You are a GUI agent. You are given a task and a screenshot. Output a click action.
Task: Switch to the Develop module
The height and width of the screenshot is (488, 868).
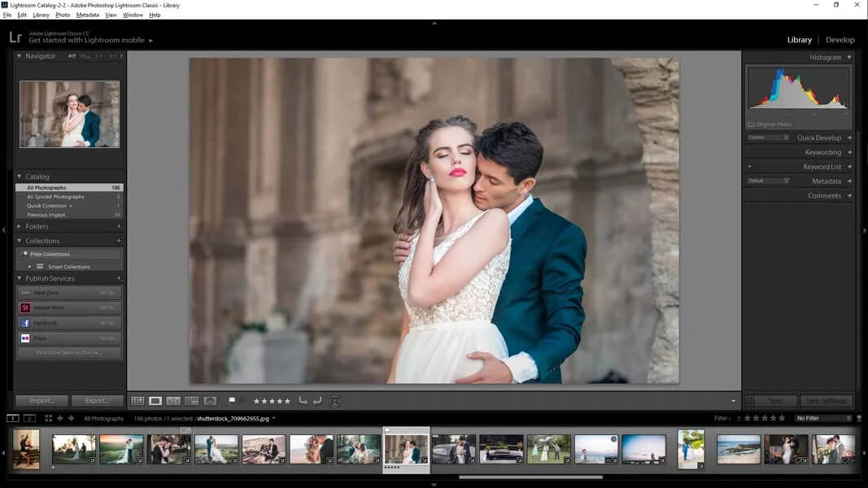[x=840, y=39]
